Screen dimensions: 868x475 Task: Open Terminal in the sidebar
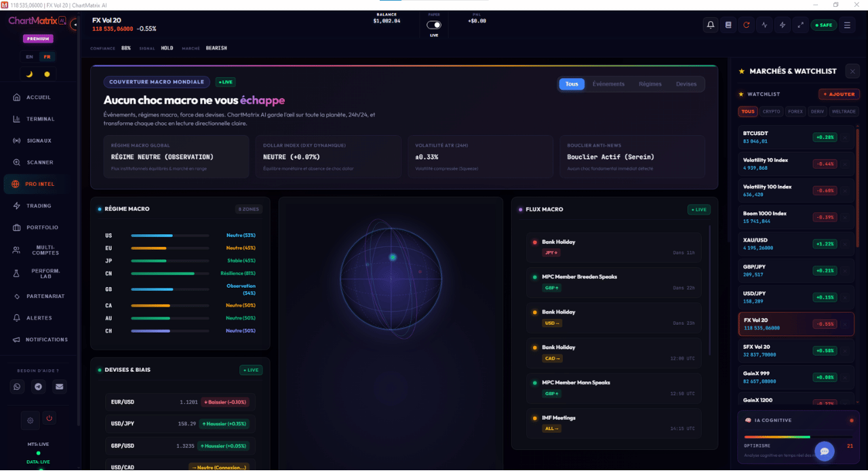40,119
